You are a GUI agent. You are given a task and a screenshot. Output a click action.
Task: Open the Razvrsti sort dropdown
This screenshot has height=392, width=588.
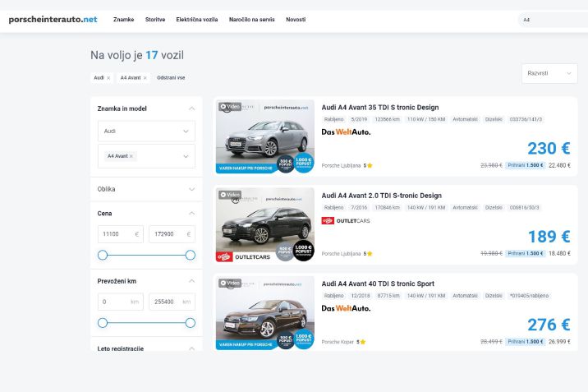pyautogui.click(x=549, y=73)
